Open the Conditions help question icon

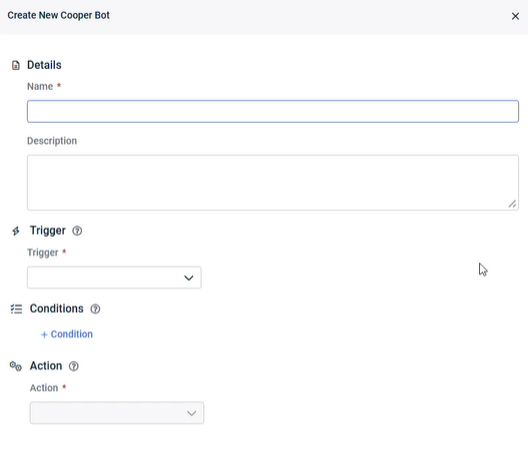tap(95, 309)
